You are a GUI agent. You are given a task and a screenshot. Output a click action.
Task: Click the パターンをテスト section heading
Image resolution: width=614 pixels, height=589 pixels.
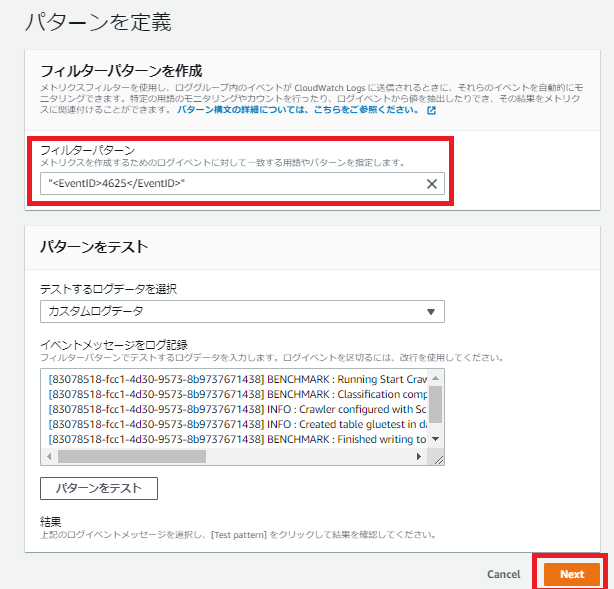[94, 247]
